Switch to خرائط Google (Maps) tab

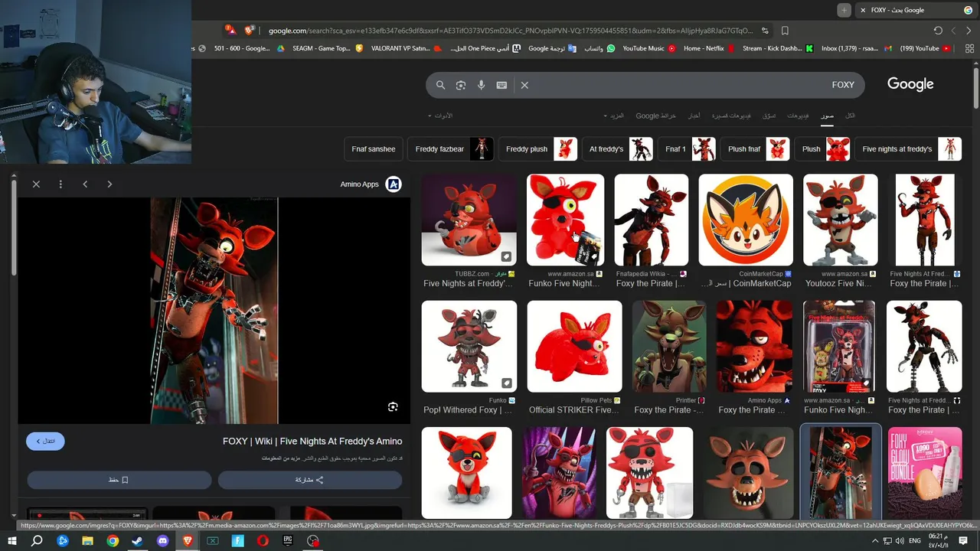[656, 116]
